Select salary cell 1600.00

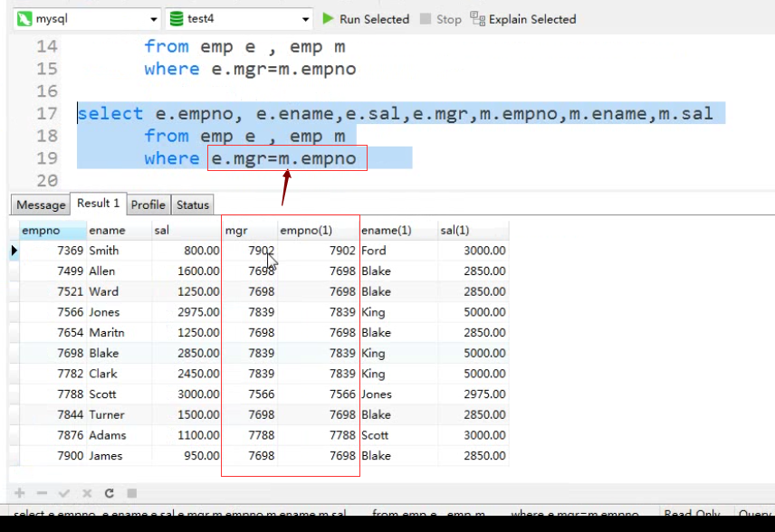tap(187, 271)
